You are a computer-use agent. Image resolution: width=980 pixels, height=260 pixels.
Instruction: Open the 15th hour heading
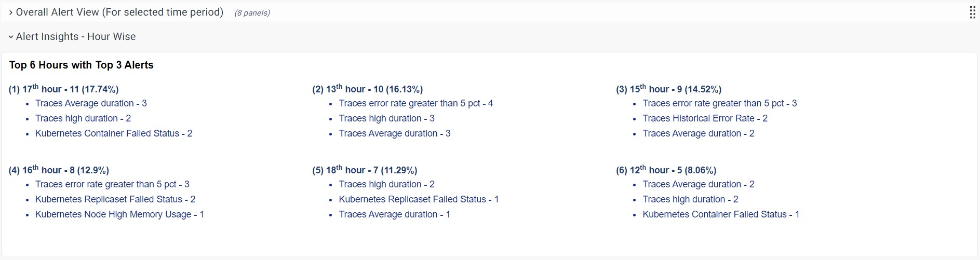point(669,89)
